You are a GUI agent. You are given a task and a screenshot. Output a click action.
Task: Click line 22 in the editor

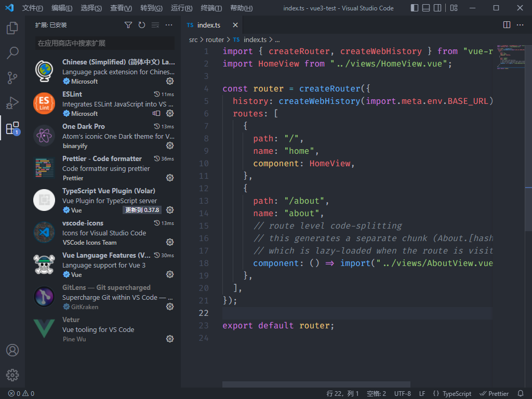(x=357, y=313)
